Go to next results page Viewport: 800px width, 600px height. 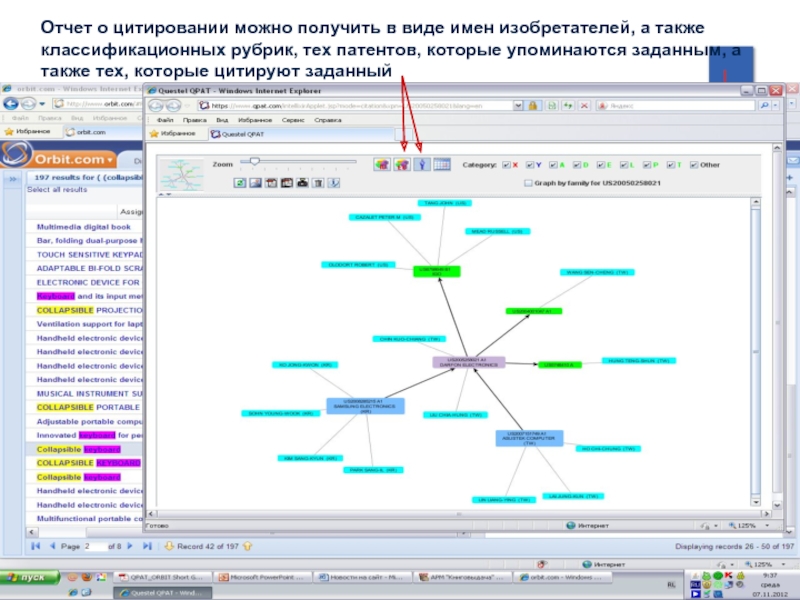click(130, 546)
